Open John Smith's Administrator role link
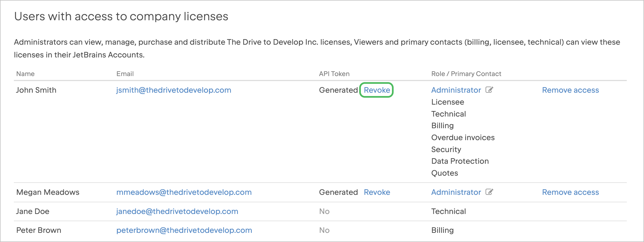The image size is (644, 242). click(x=456, y=90)
